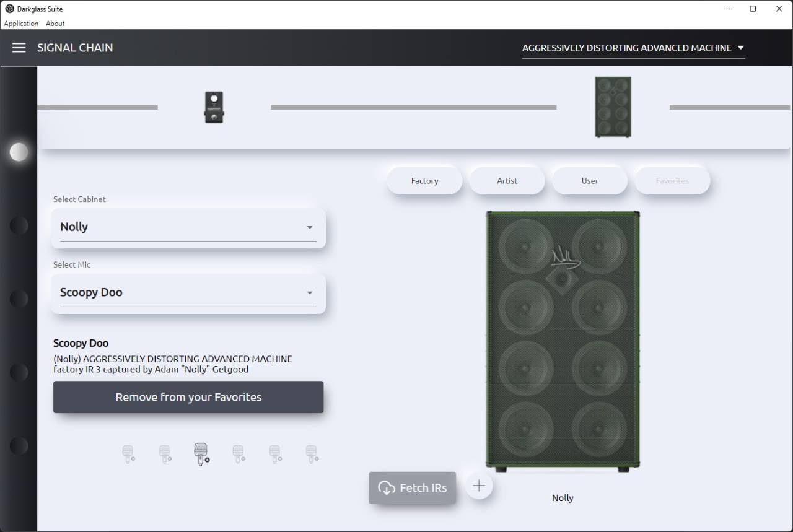Open the hamburger navigation menu
793x532 pixels.
(x=19, y=48)
